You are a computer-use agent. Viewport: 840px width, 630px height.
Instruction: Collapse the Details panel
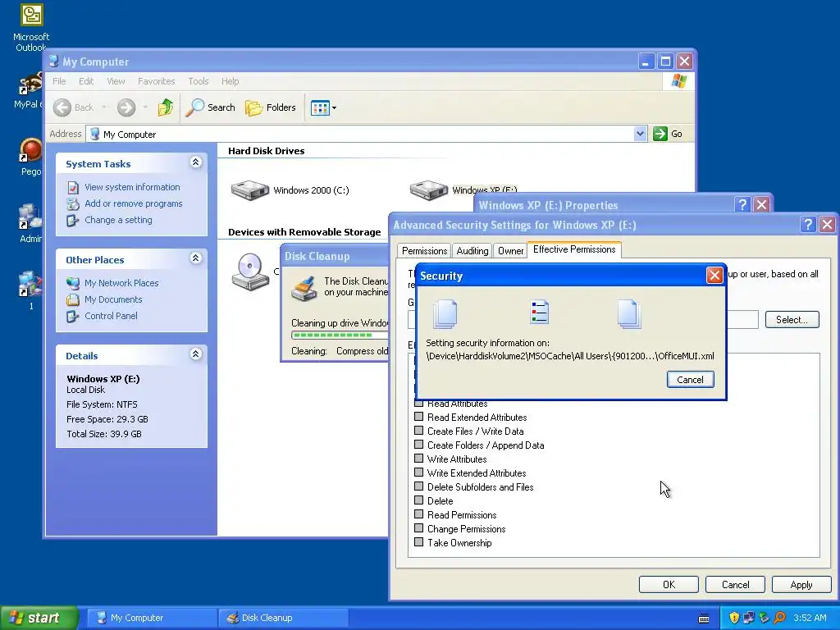(195, 354)
